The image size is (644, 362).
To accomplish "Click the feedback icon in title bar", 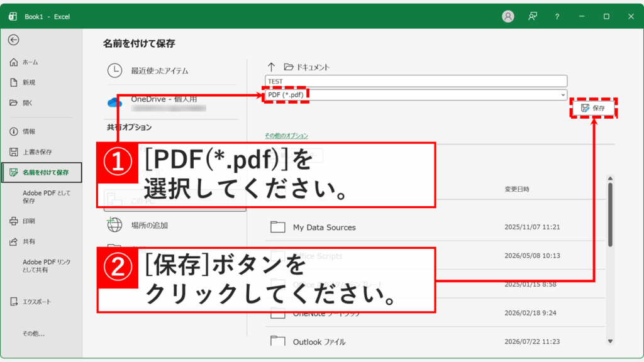I will tap(533, 16).
